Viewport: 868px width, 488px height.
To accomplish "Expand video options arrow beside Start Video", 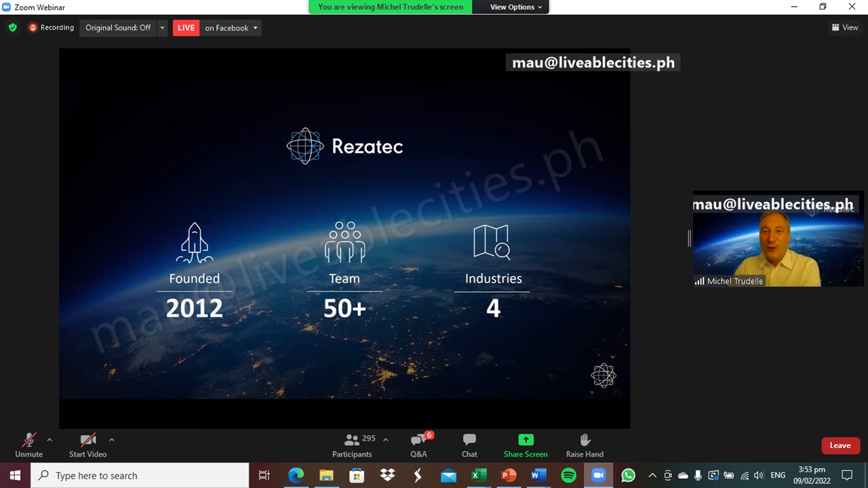I will pyautogui.click(x=111, y=439).
